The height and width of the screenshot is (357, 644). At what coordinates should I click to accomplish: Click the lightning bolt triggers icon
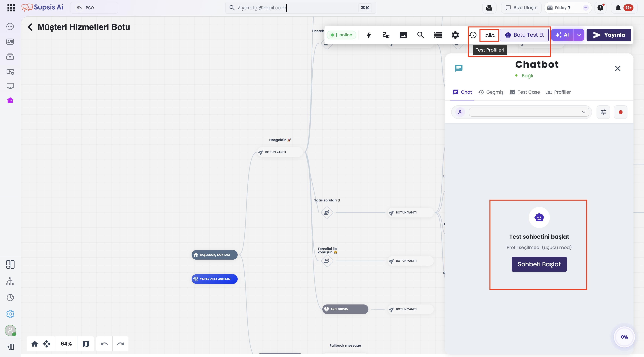point(369,35)
